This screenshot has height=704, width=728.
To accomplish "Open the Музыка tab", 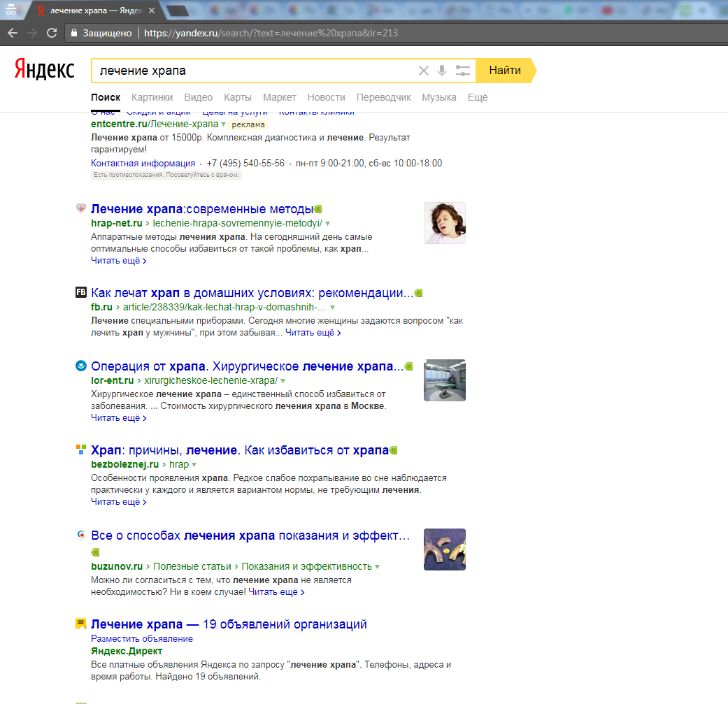I will coord(438,97).
